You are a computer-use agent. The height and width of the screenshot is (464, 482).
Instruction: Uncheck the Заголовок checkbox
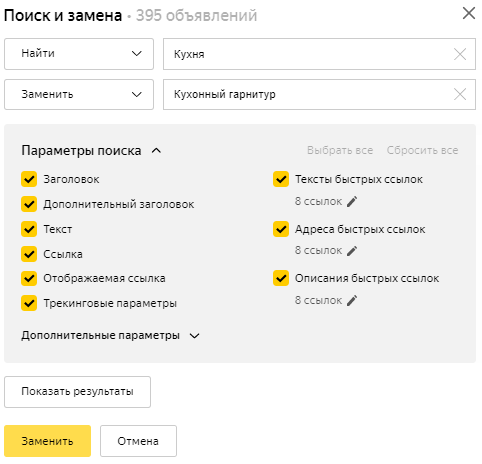pyautogui.click(x=29, y=179)
